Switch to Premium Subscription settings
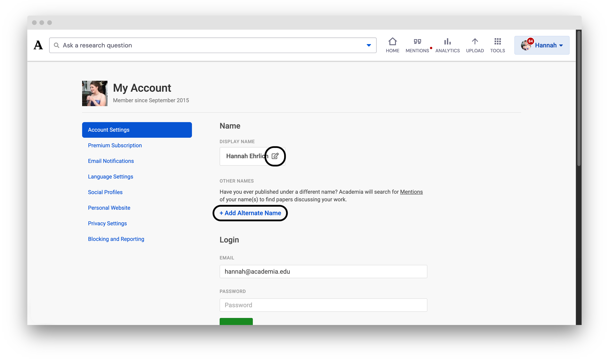This screenshot has height=364, width=609. pos(115,145)
